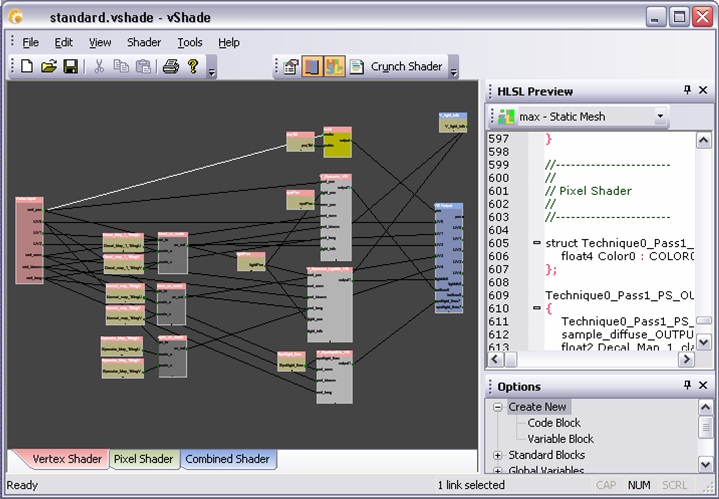Open the Shader menu

coord(144,42)
